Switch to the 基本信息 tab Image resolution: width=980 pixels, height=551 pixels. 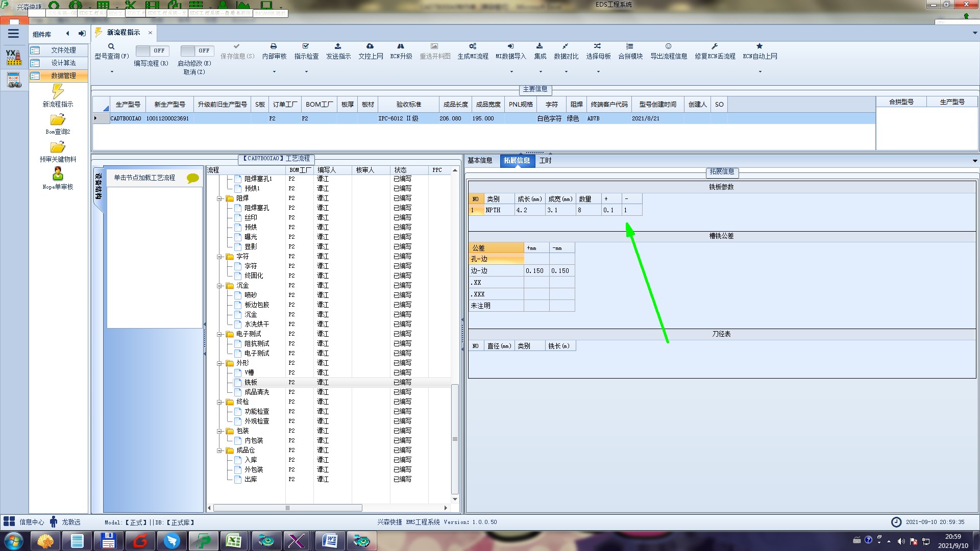pos(480,160)
